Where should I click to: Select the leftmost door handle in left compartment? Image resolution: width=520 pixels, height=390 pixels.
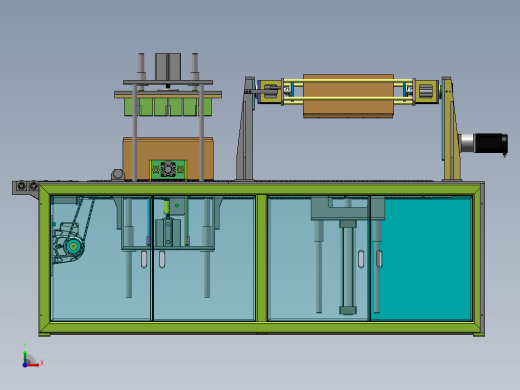click(144, 259)
